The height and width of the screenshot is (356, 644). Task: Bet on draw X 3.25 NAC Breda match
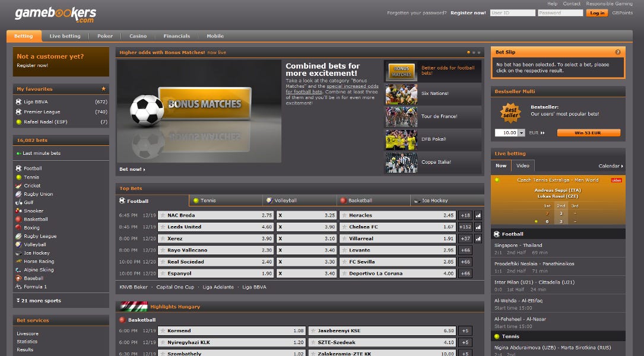[306, 215]
